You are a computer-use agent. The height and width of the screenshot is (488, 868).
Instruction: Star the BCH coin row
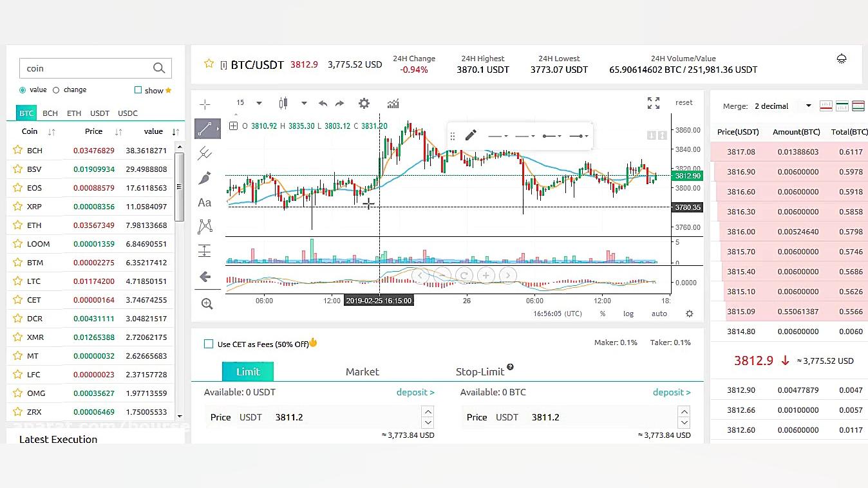coord(17,150)
